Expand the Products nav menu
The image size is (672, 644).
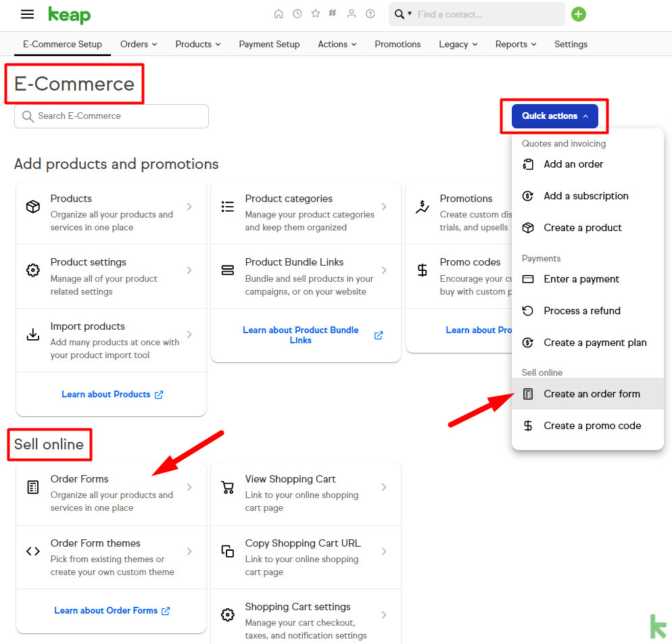pyautogui.click(x=198, y=44)
